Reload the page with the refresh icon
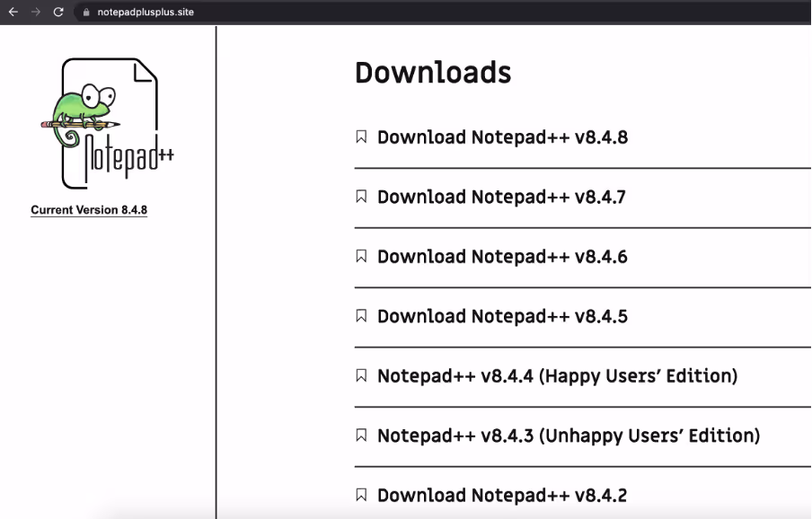The height and width of the screenshot is (519, 812). pos(58,12)
